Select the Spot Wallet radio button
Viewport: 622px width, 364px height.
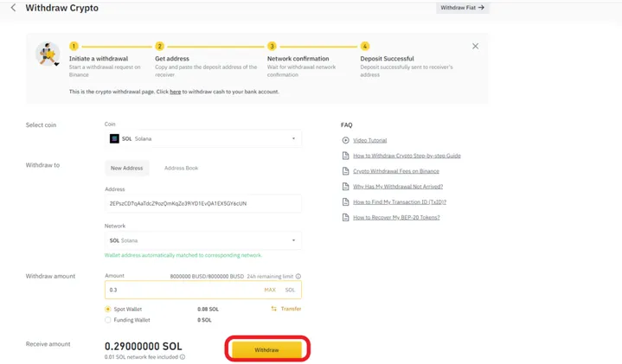pos(108,309)
